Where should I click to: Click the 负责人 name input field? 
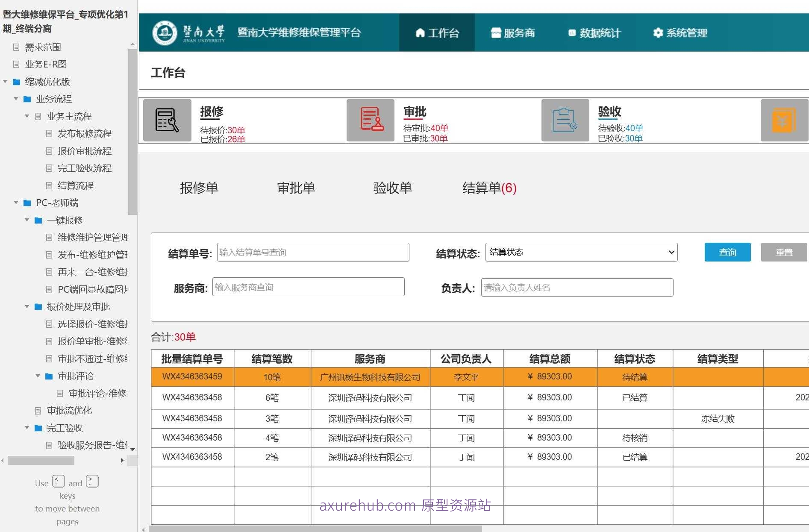pyautogui.click(x=577, y=287)
